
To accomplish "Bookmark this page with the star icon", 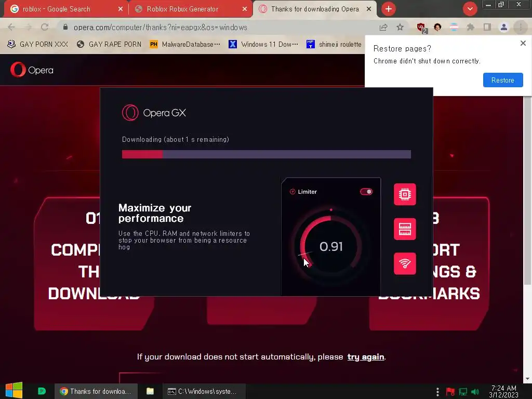I will pyautogui.click(x=400, y=28).
